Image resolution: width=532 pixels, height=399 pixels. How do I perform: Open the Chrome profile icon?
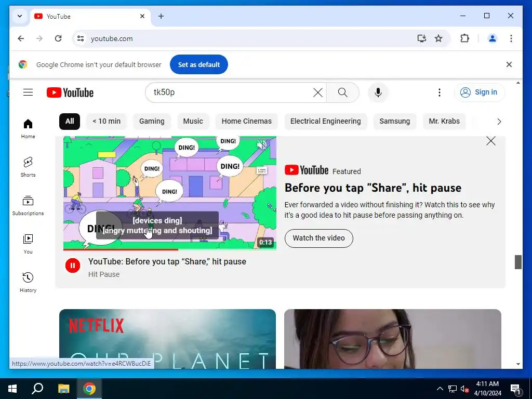[493, 38]
